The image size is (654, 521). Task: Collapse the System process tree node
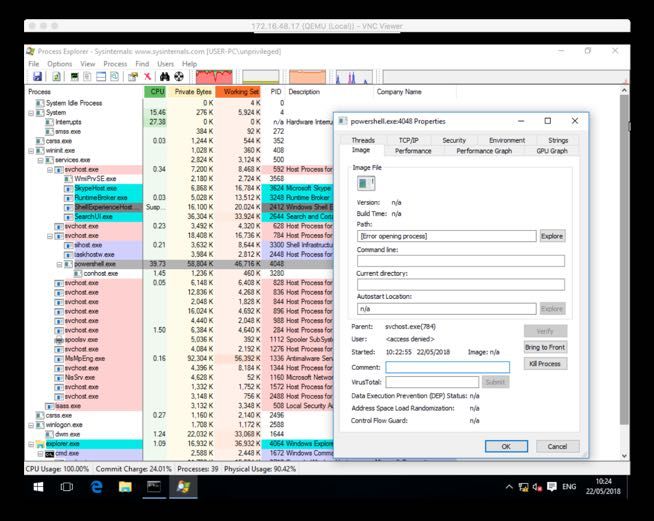click(31, 113)
